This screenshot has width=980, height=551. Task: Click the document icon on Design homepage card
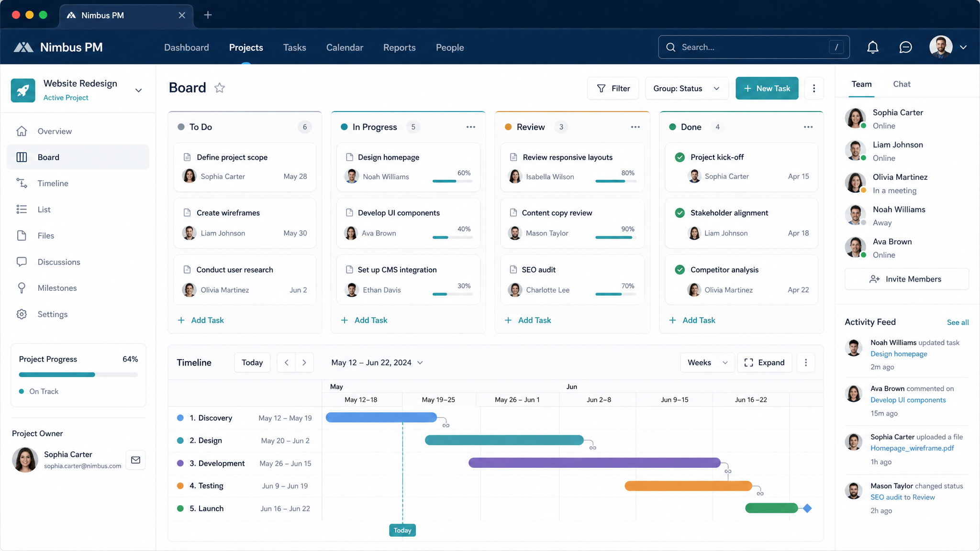[350, 157]
